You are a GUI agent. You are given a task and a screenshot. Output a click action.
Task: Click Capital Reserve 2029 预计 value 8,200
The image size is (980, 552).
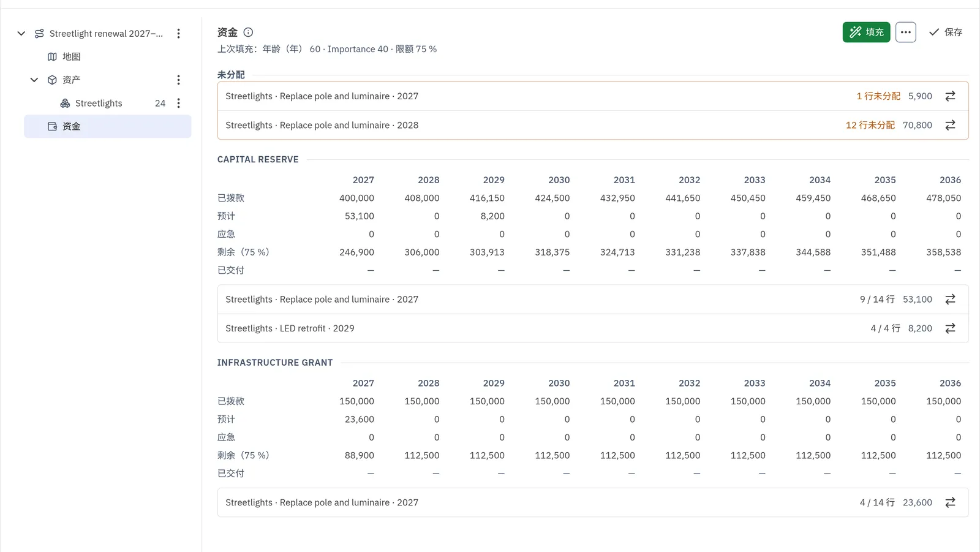click(x=492, y=216)
